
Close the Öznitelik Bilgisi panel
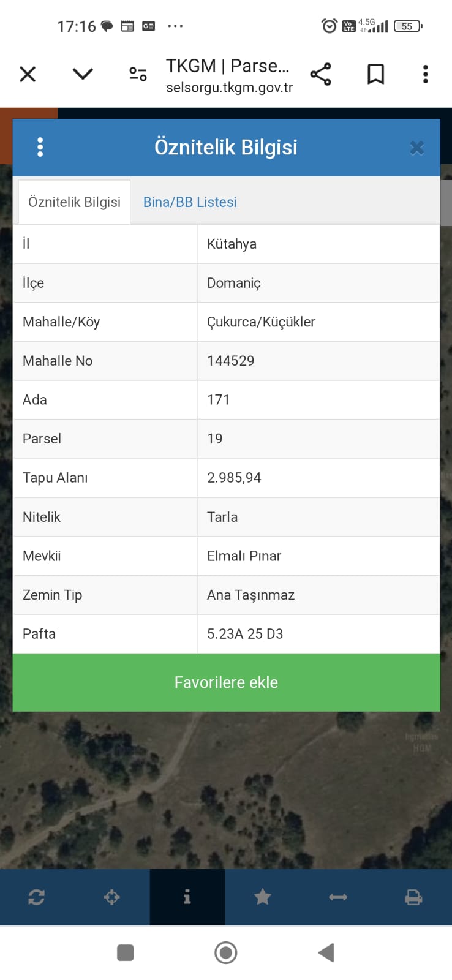tap(417, 148)
